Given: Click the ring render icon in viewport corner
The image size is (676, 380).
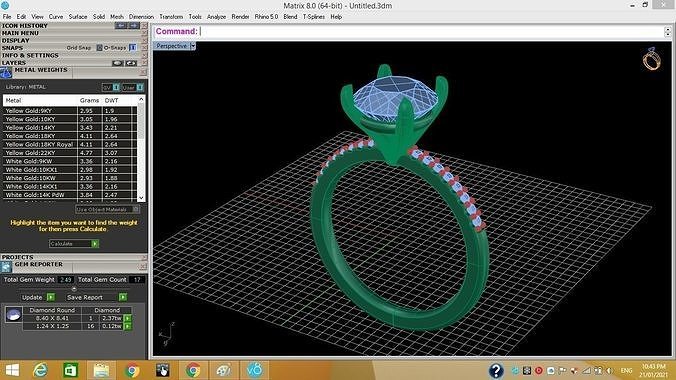Looking at the screenshot, I should click(x=651, y=60).
